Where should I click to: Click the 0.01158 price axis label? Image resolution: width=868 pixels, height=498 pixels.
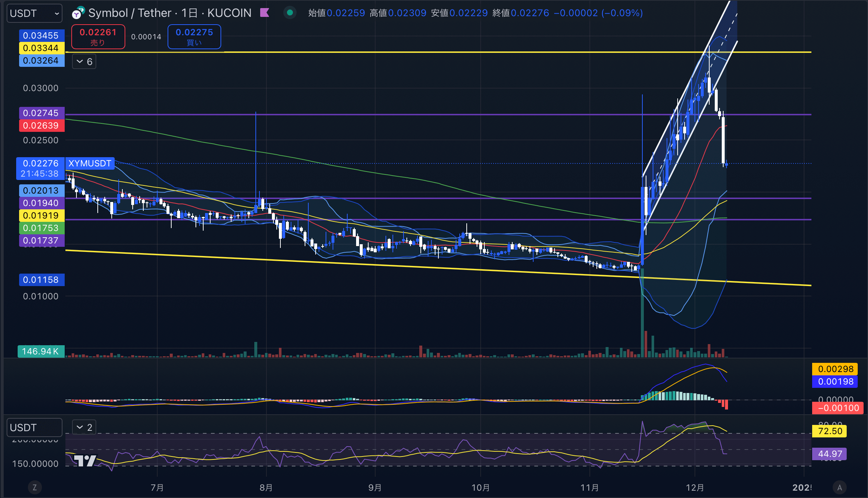[42, 280]
